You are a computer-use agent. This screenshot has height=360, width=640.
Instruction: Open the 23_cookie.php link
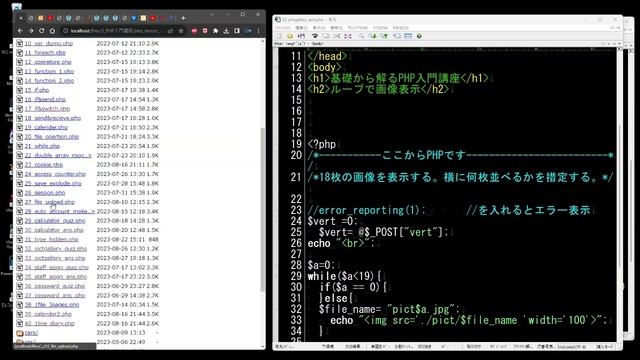pyautogui.click(x=44, y=164)
